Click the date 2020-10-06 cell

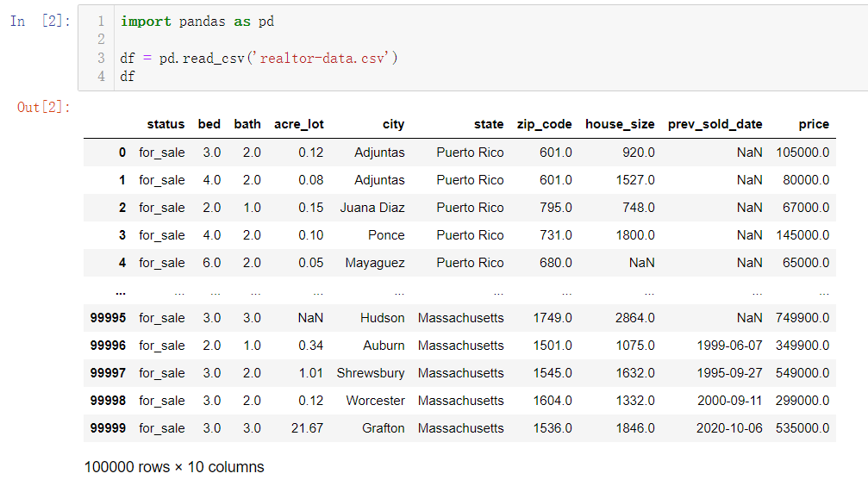click(729, 428)
